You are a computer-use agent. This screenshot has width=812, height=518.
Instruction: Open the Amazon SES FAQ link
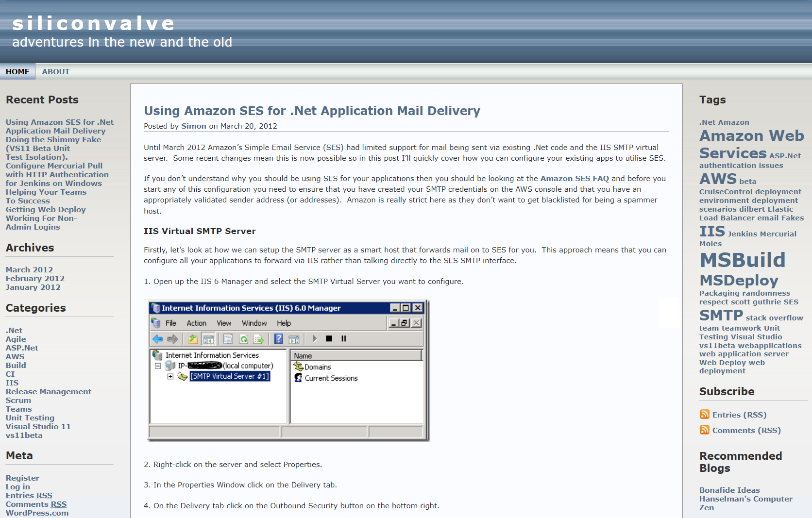point(575,178)
